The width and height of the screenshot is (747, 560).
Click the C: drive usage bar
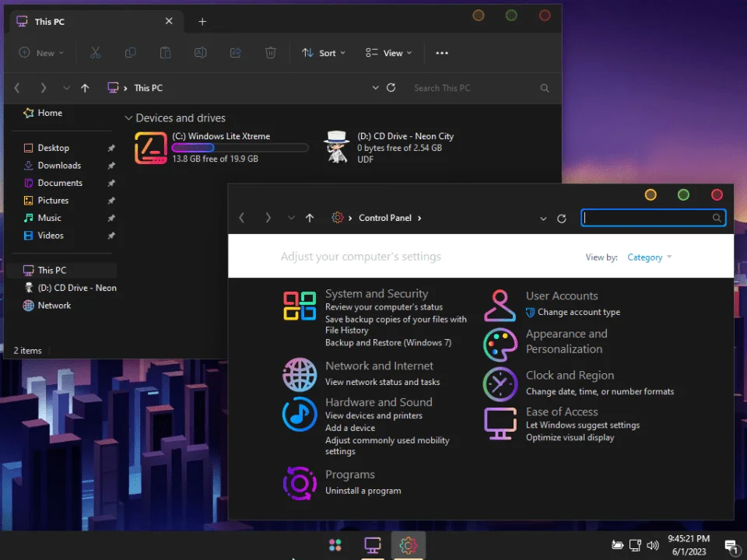click(x=240, y=148)
